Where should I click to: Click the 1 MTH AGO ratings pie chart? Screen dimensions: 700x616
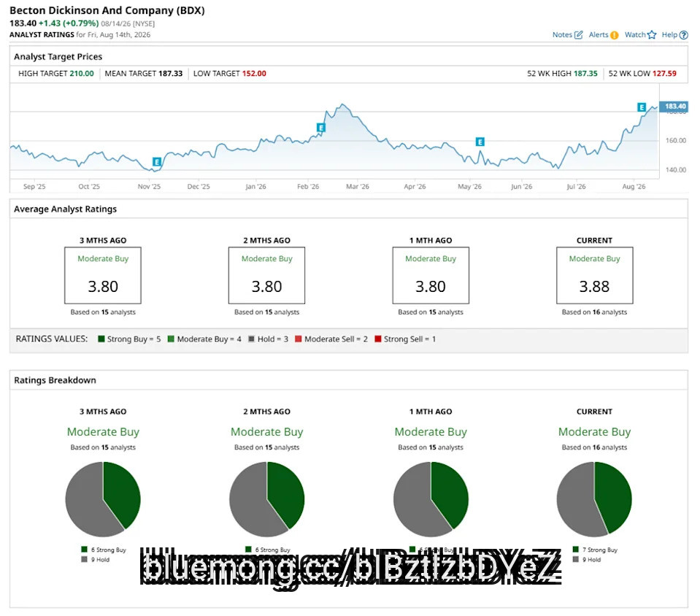(x=431, y=499)
